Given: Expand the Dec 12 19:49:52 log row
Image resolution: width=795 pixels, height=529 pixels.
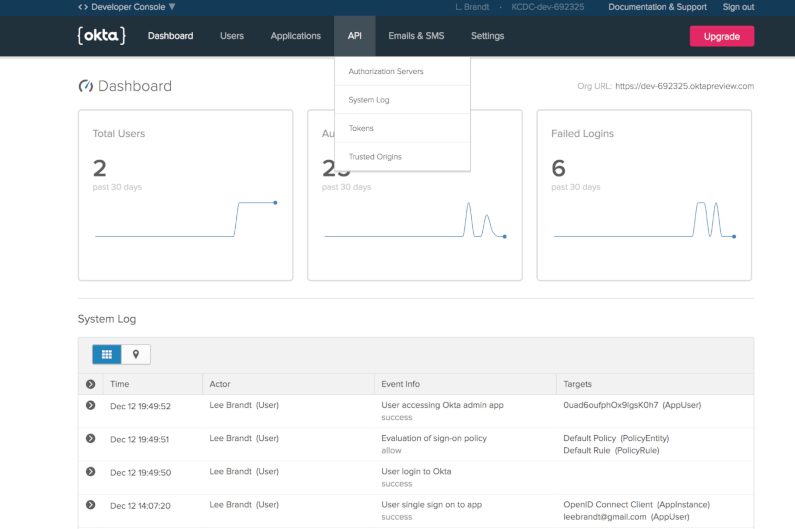Looking at the screenshot, I should coord(90,405).
